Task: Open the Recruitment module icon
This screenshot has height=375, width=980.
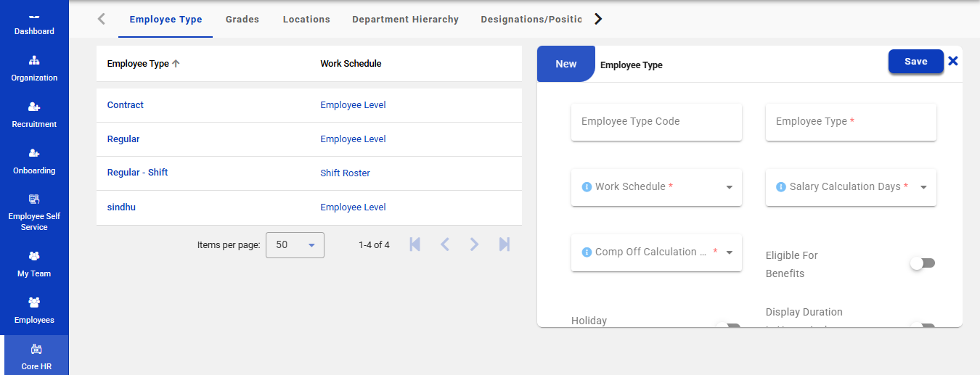Action: [34, 107]
